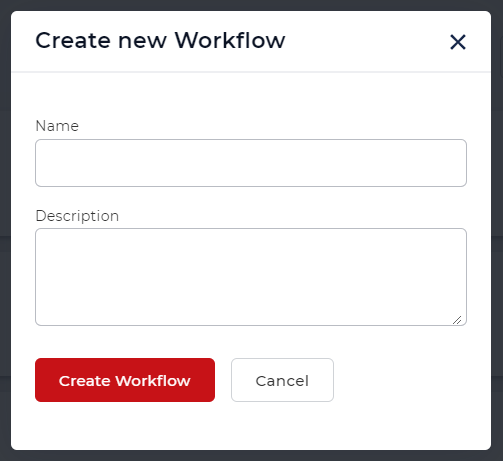Activate the multi-line field under Description
Viewport: 503px width, 461px height.
(x=251, y=277)
